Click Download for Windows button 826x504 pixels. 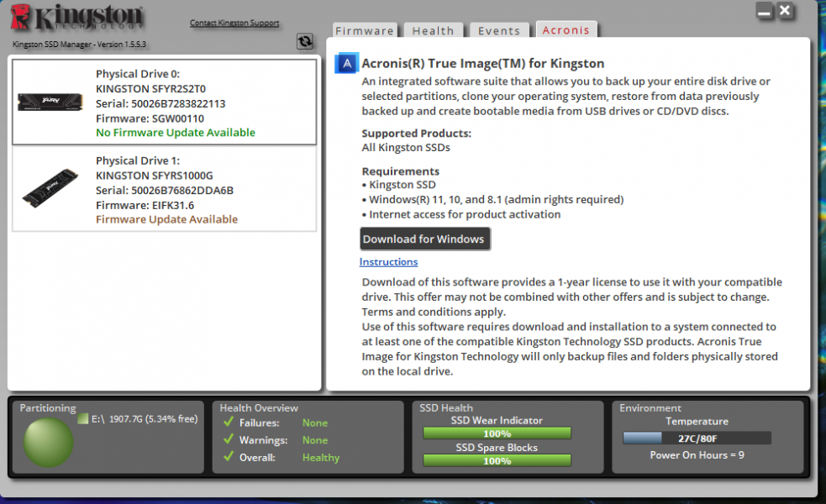[x=424, y=239]
